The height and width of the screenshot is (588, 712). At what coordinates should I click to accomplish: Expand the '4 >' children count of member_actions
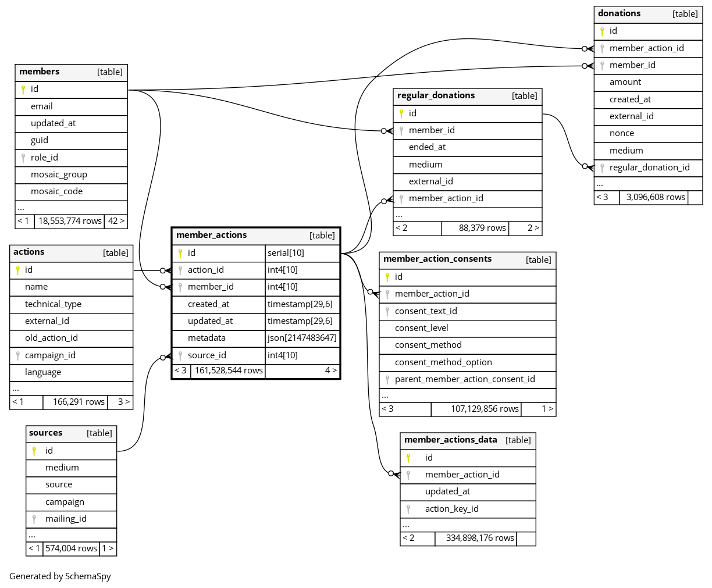330,370
